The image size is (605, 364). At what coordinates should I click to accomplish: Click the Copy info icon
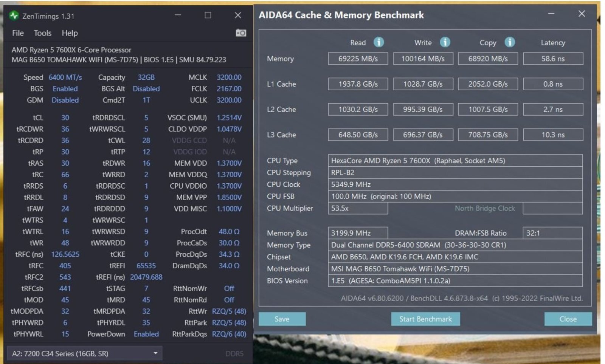point(510,42)
